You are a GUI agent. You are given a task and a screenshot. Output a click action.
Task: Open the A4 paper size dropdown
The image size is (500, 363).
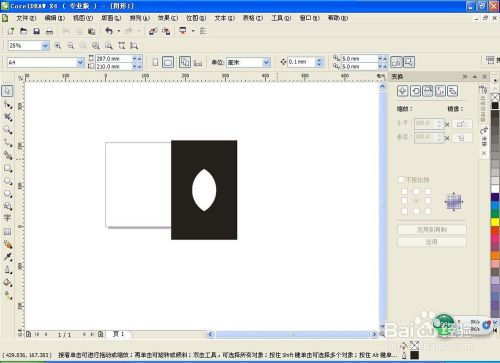click(80, 62)
